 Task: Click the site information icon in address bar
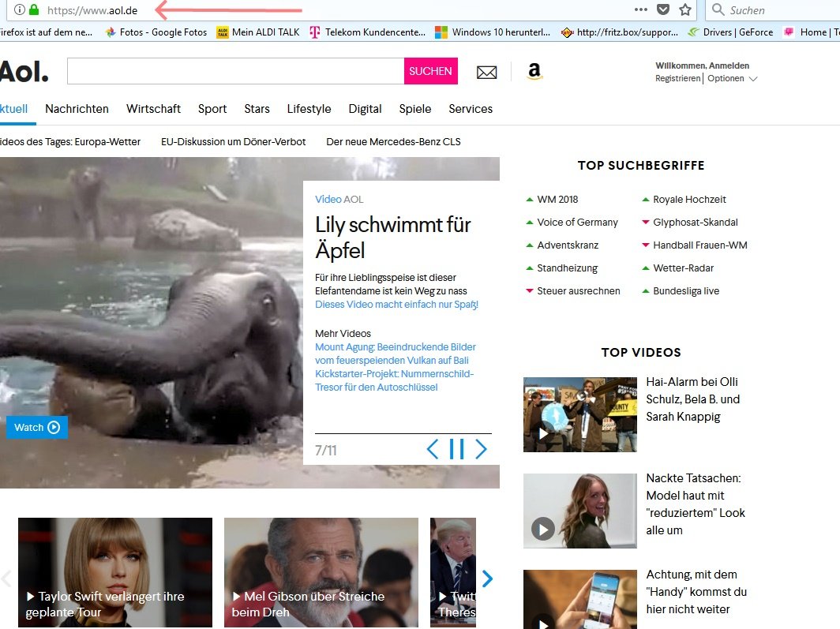(20, 9)
